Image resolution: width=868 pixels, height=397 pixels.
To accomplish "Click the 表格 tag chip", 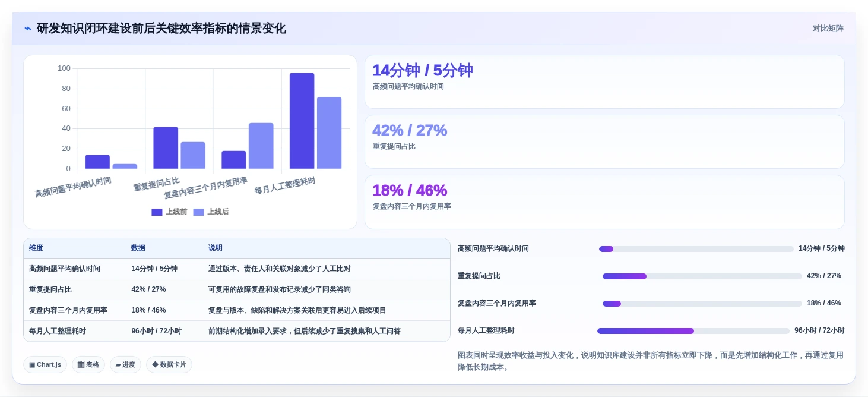I will [x=88, y=365].
